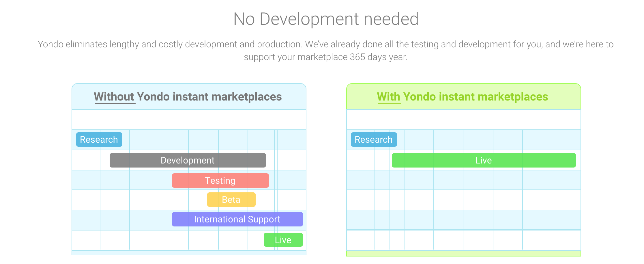Select the "Without Yondo instant marketplaces" panel title
The width and height of the screenshot is (644, 264).
(x=188, y=97)
